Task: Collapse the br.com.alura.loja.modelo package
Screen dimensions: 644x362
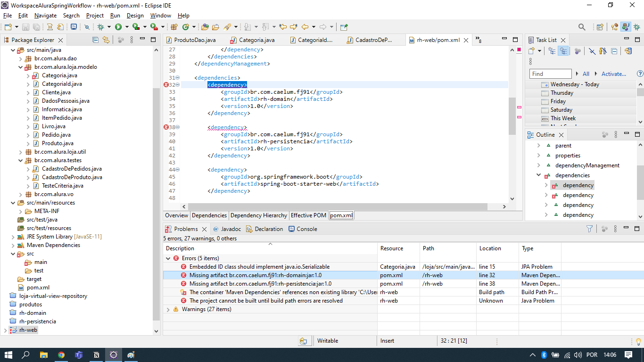Action: pos(20,67)
